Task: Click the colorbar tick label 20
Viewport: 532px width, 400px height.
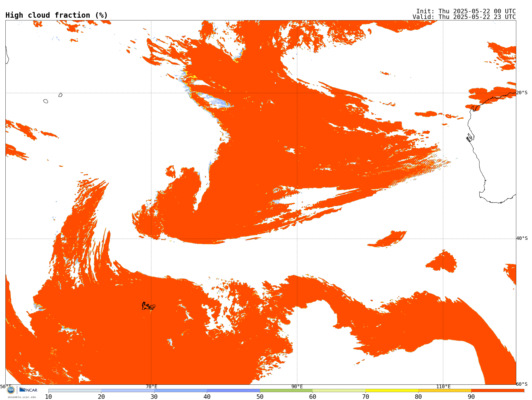Action: (x=101, y=397)
